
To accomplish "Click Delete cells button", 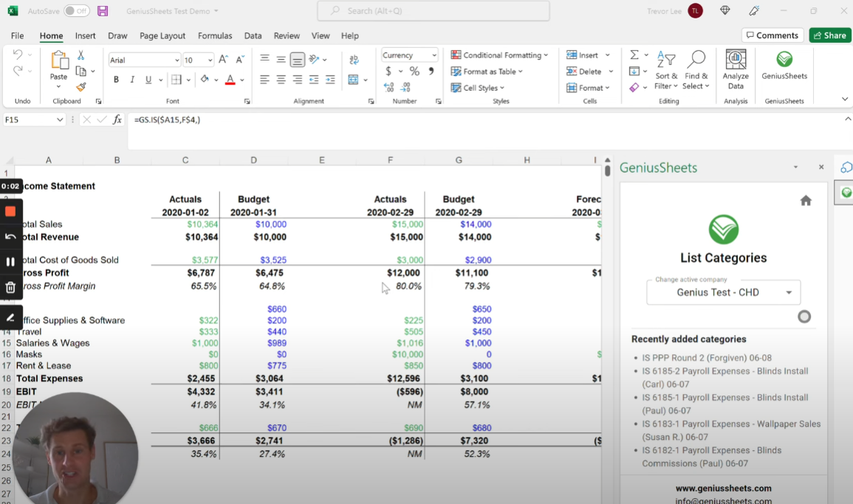I will click(584, 72).
